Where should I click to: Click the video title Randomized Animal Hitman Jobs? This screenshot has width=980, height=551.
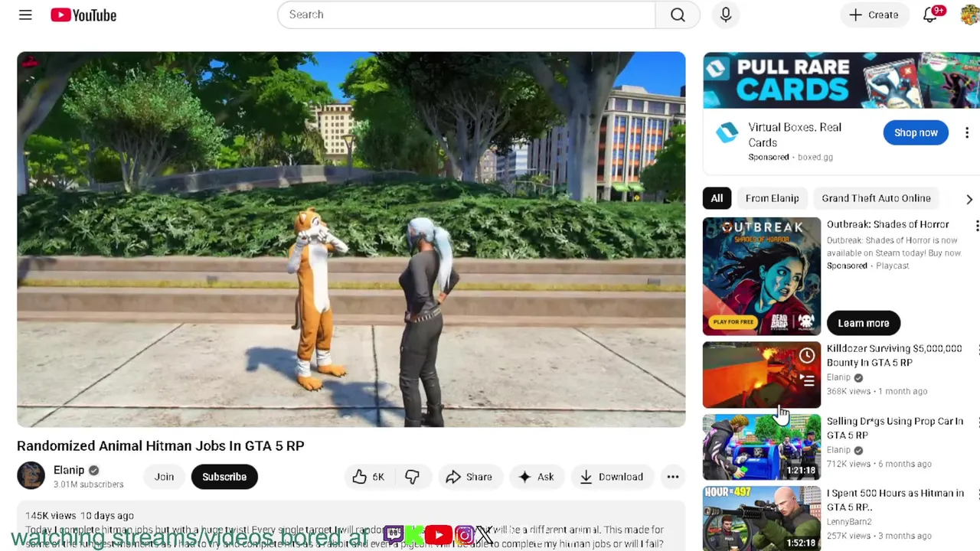161,445
